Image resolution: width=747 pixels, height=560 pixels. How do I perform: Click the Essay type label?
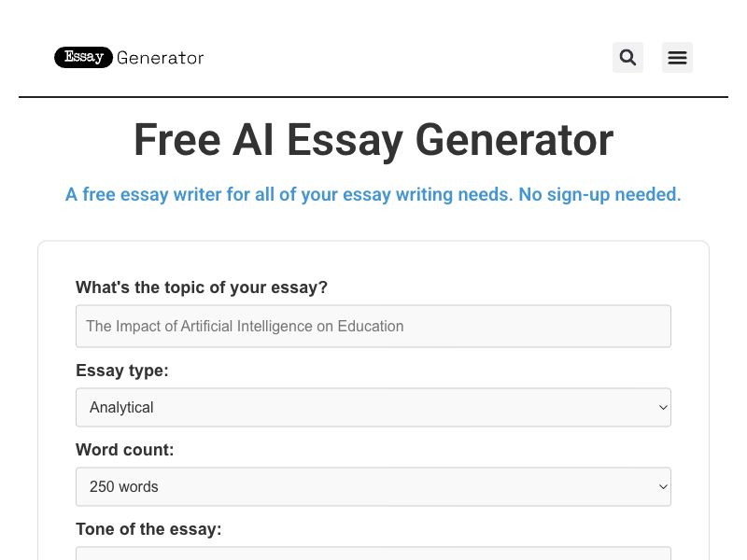click(x=121, y=371)
